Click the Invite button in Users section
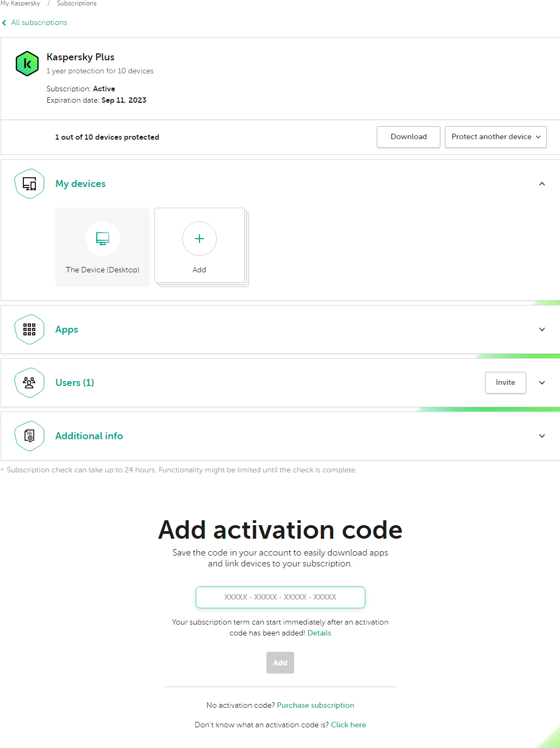560x748 pixels. pyautogui.click(x=505, y=382)
